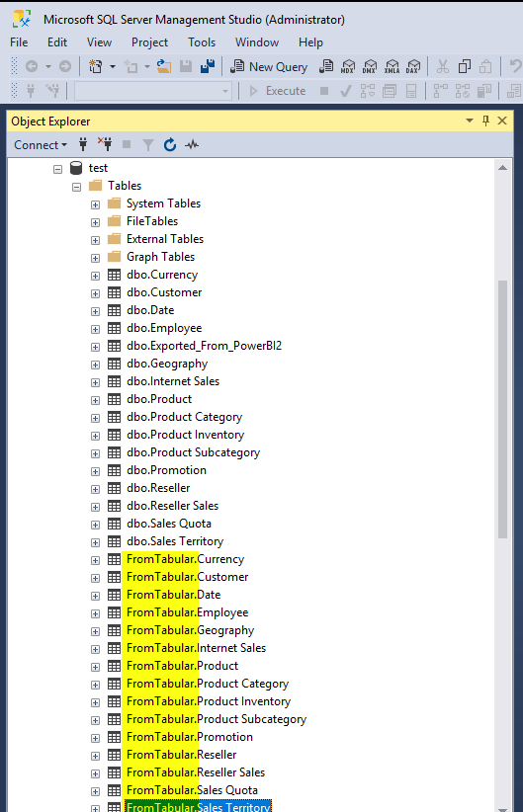Select the FromTabular.Product Inventory table

click(x=209, y=701)
